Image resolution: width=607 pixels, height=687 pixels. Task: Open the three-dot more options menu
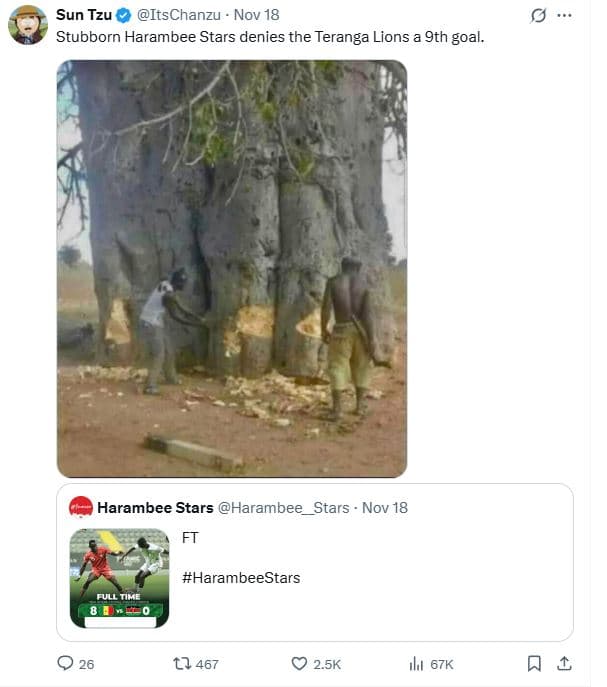coord(564,15)
